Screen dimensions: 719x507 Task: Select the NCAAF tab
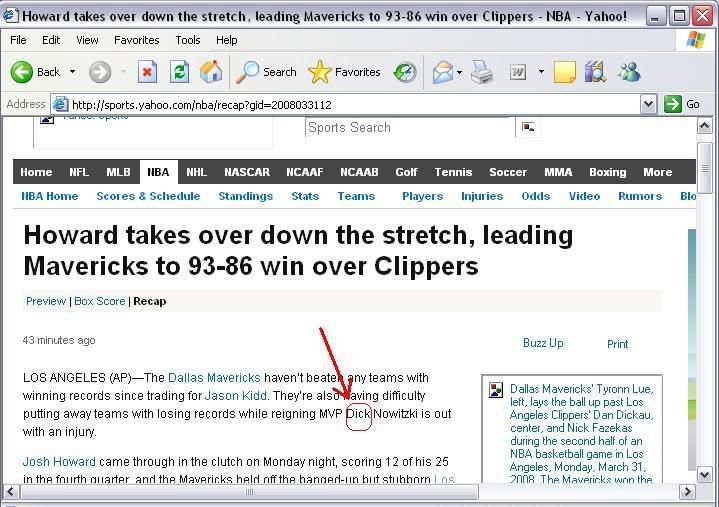[305, 172]
